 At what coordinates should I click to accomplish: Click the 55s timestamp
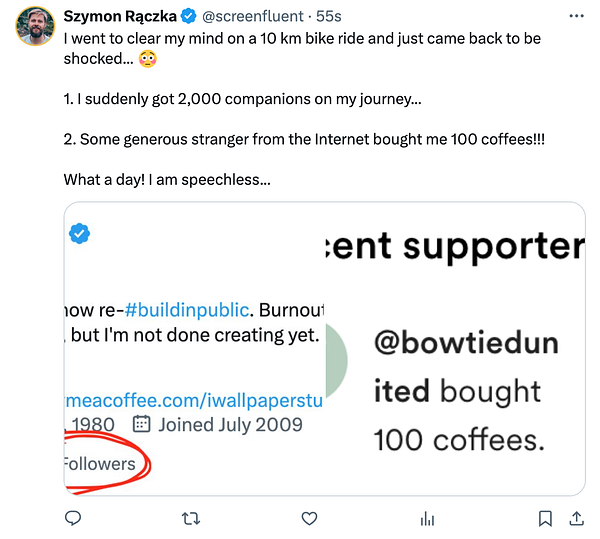[329, 17]
